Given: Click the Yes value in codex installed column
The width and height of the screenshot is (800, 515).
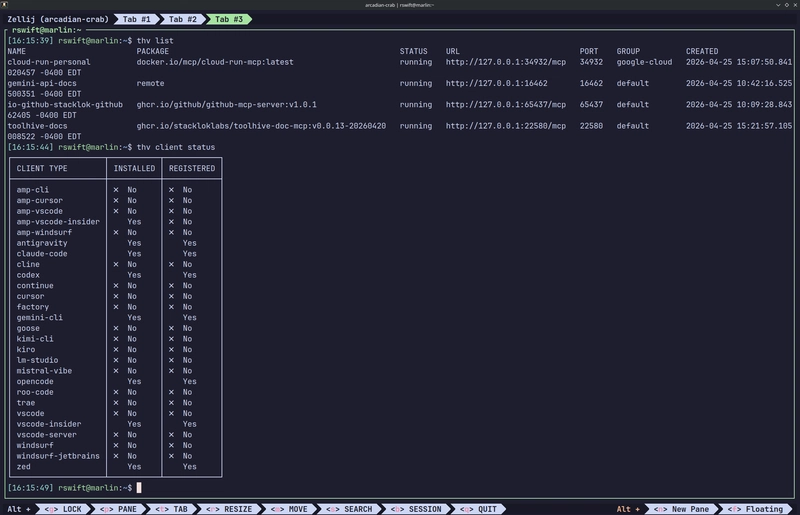Looking at the screenshot, I should tap(134, 275).
